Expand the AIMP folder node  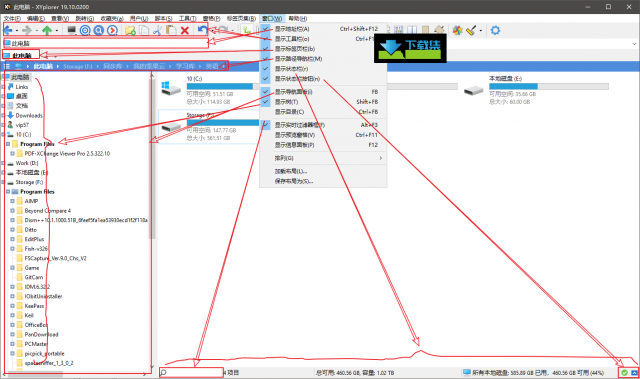[12, 201]
